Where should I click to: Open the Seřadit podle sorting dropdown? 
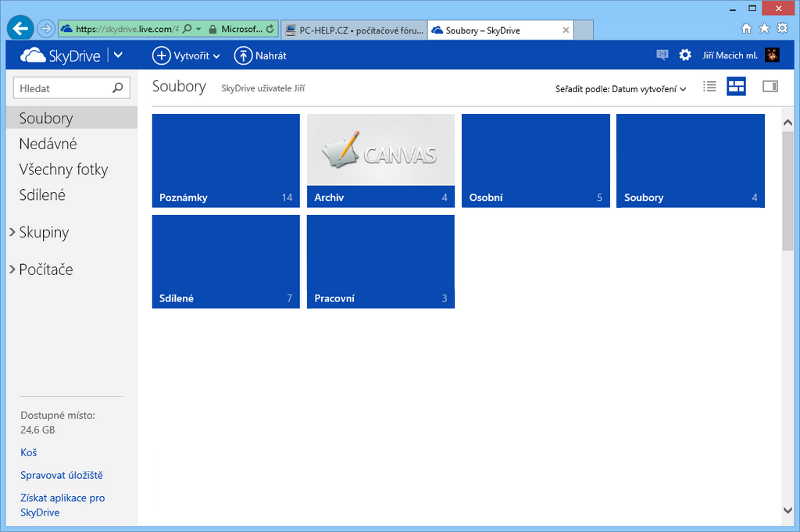(x=621, y=89)
